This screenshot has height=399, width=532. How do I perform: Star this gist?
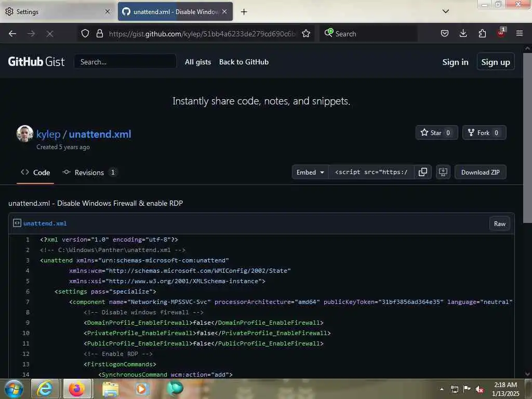(436, 132)
